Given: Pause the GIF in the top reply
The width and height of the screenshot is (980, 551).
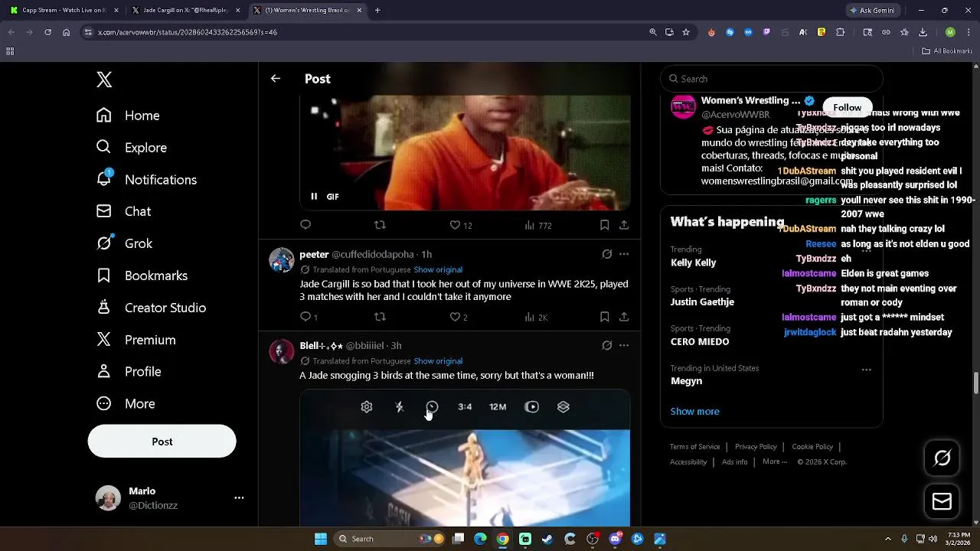Looking at the screenshot, I should (314, 197).
